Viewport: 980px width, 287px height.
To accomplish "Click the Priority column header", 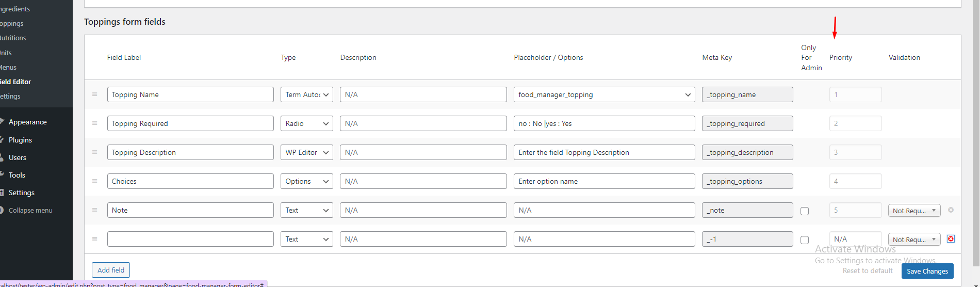I will 841,57.
